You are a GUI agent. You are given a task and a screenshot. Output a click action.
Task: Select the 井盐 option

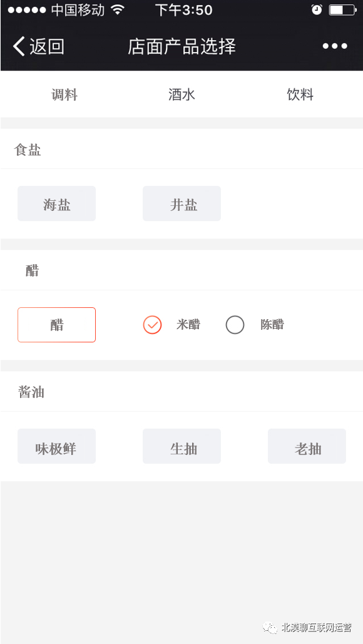point(181,203)
